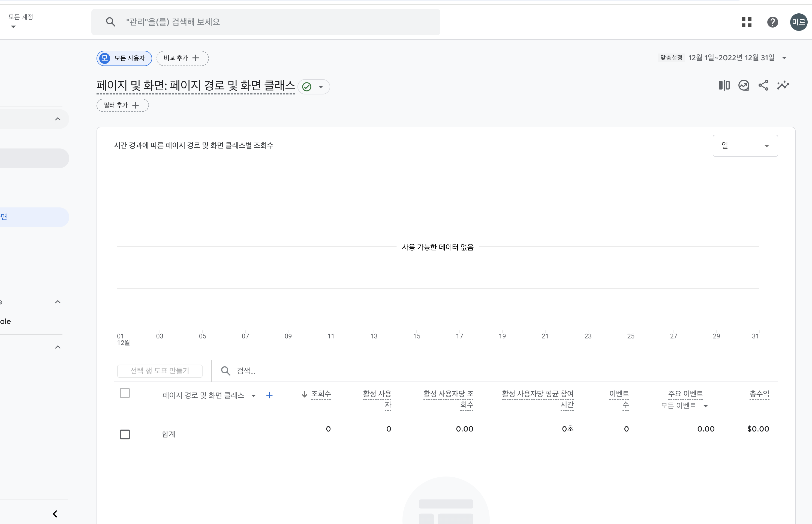812x524 pixels.
Task: Click the 총수익 column header
Action: click(x=759, y=394)
